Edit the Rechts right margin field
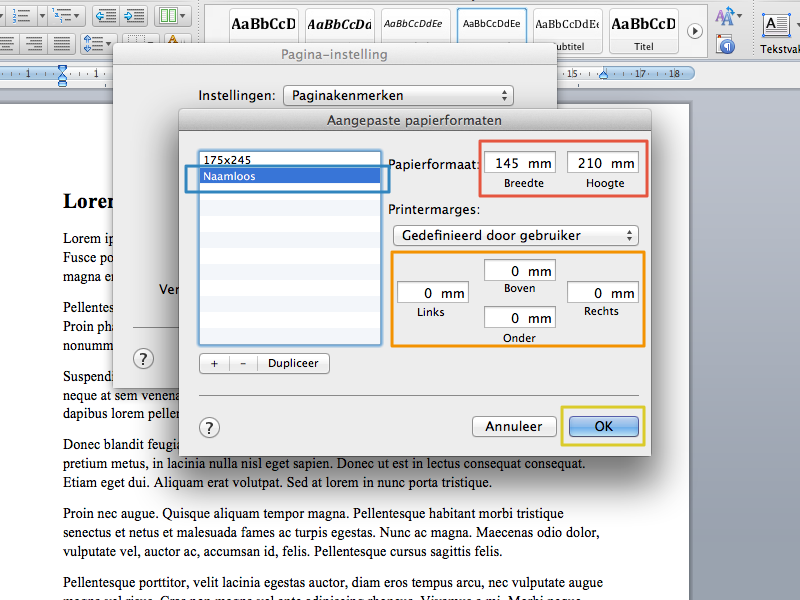800x600 pixels. pyautogui.click(x=603, y=293)
